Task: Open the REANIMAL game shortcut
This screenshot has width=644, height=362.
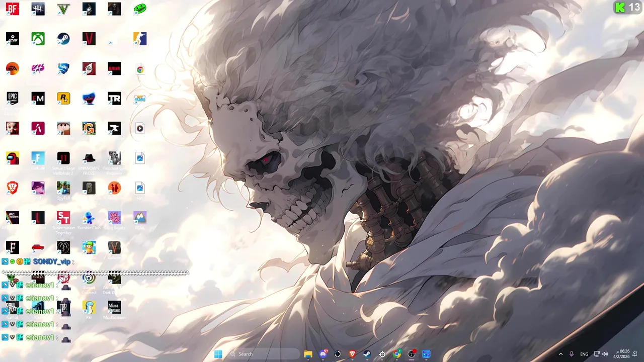Action: [114, 68]
